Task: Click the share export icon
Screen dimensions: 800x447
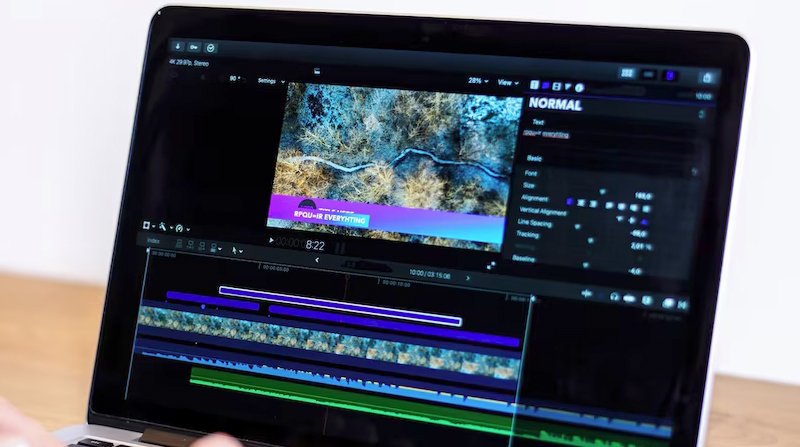Action: (707, 77)
